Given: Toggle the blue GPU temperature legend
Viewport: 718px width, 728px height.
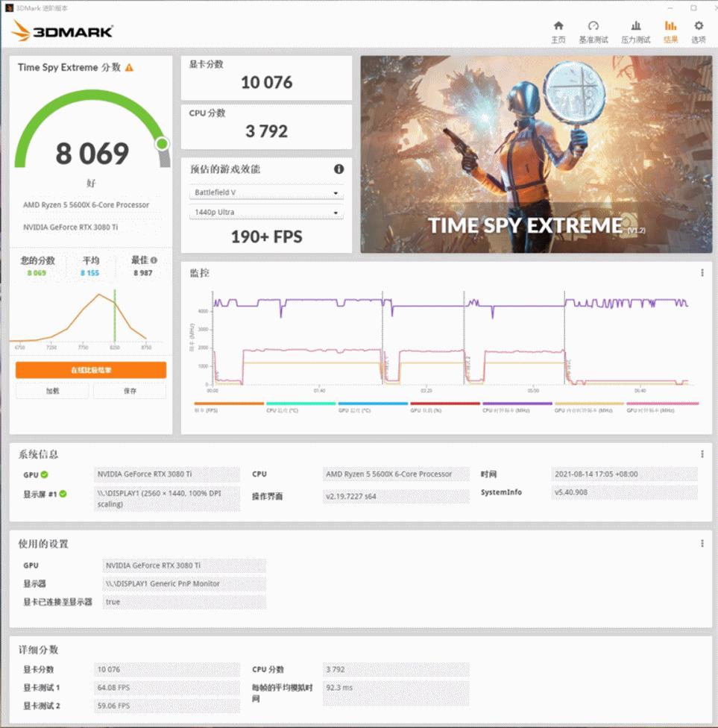Looking at the screenshot, I should (x=373, y=407).
